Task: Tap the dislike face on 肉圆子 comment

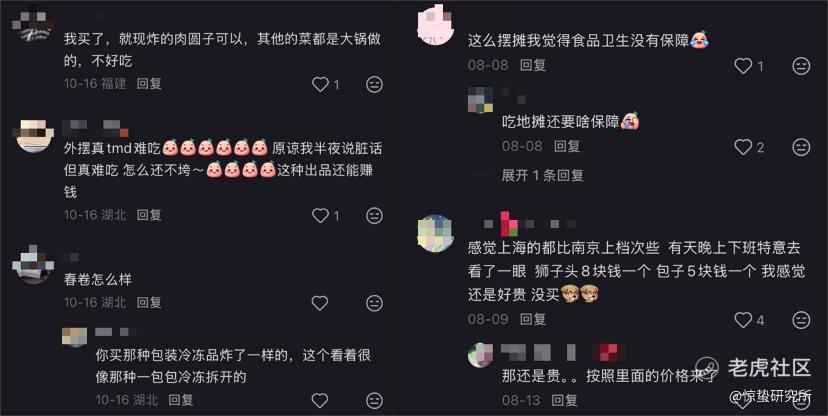Action: [x=374, y=84]
